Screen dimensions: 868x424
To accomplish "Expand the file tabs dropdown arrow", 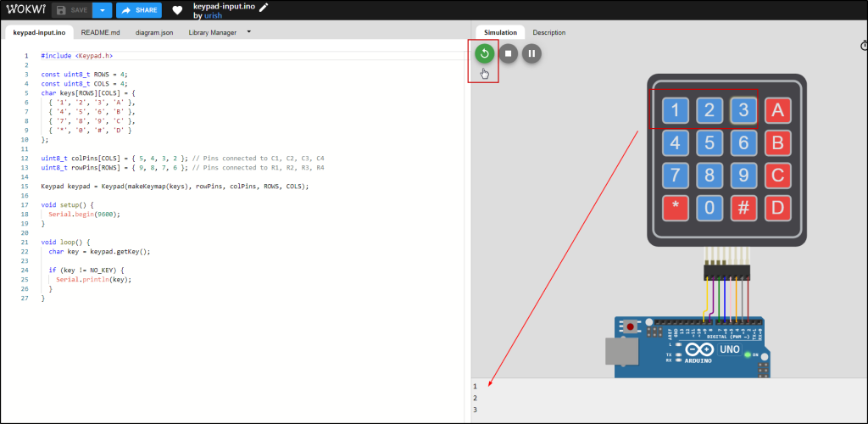I will click(x=248, y=32).
